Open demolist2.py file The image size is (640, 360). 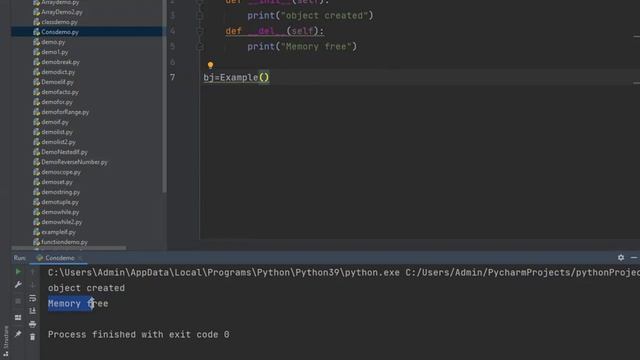(58, 142)
